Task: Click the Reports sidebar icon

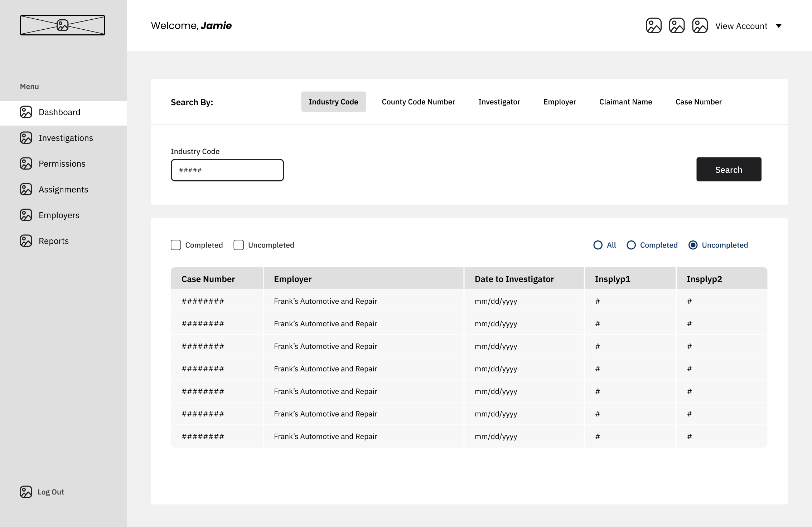Action: coord(26,241)
